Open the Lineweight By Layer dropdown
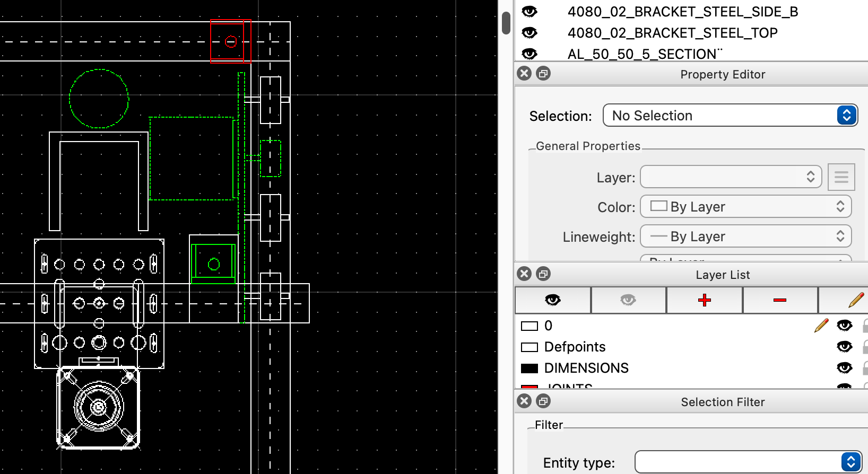The width and height of the screenshot is (868, 474). [x=745, y=236]
